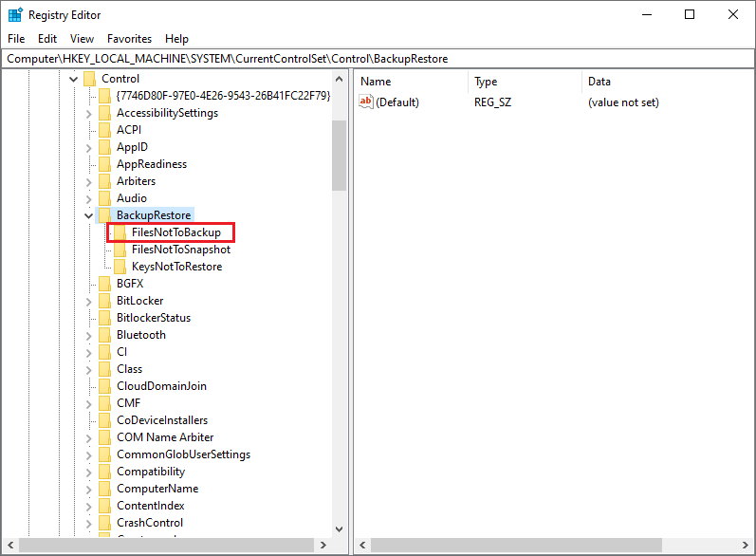This screenshot has height=556, width=756.
Task: Click the FilesNotToSnapshot folder icon
Action: click(120, 250)
